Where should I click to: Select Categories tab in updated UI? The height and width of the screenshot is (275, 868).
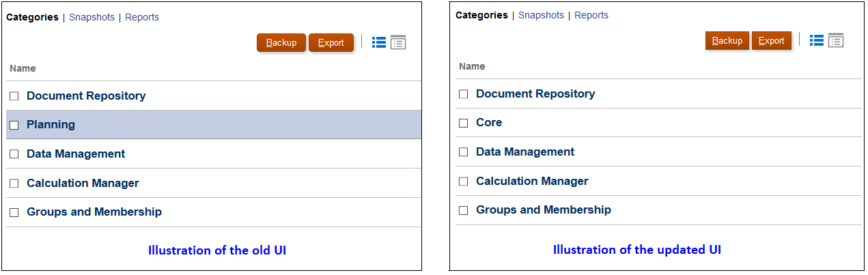pos(481,15)
